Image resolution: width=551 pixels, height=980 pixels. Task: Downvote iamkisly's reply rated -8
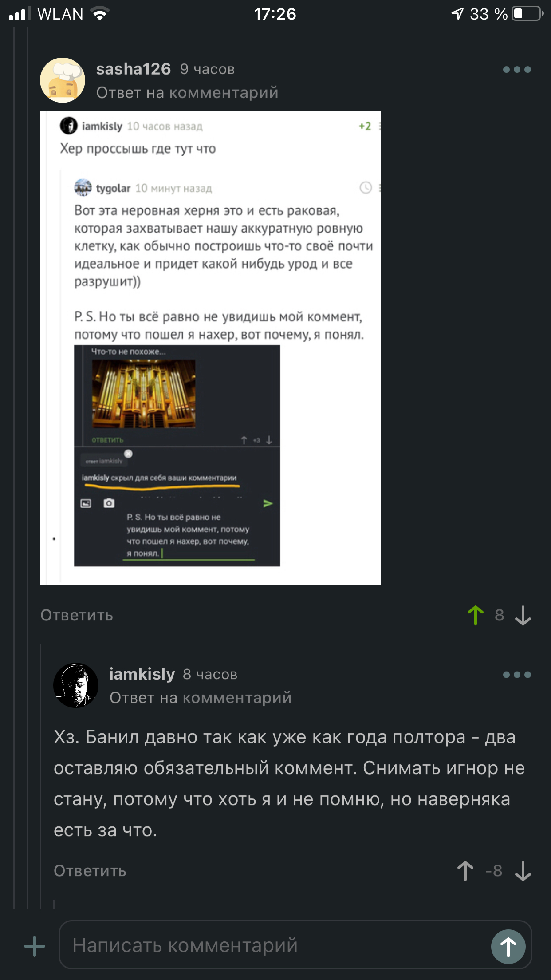click(523, 871)
